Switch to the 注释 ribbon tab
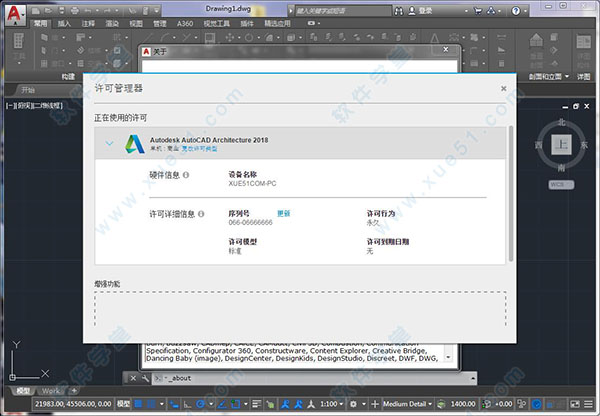This screenshot has height=416, width=600. (88, 24)
